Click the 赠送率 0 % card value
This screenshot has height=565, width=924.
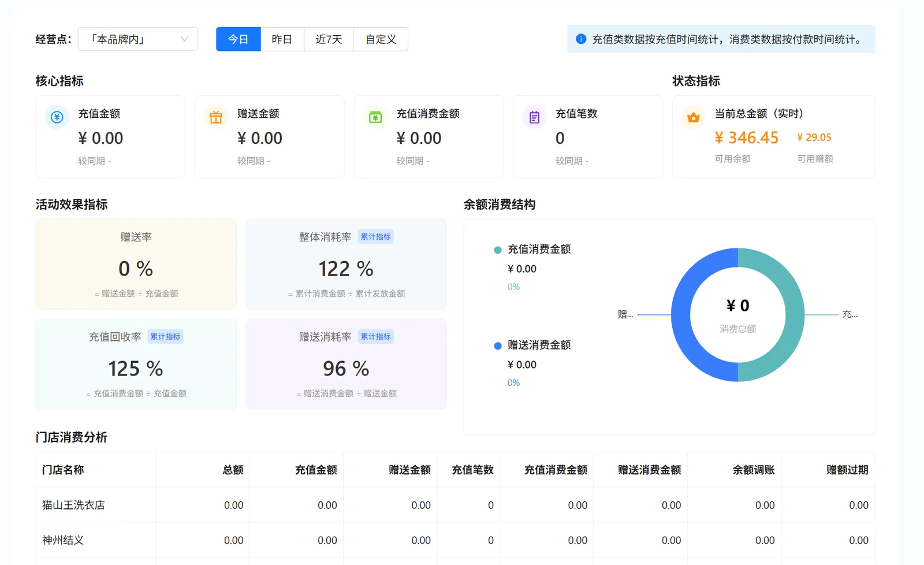coord(136,269)
